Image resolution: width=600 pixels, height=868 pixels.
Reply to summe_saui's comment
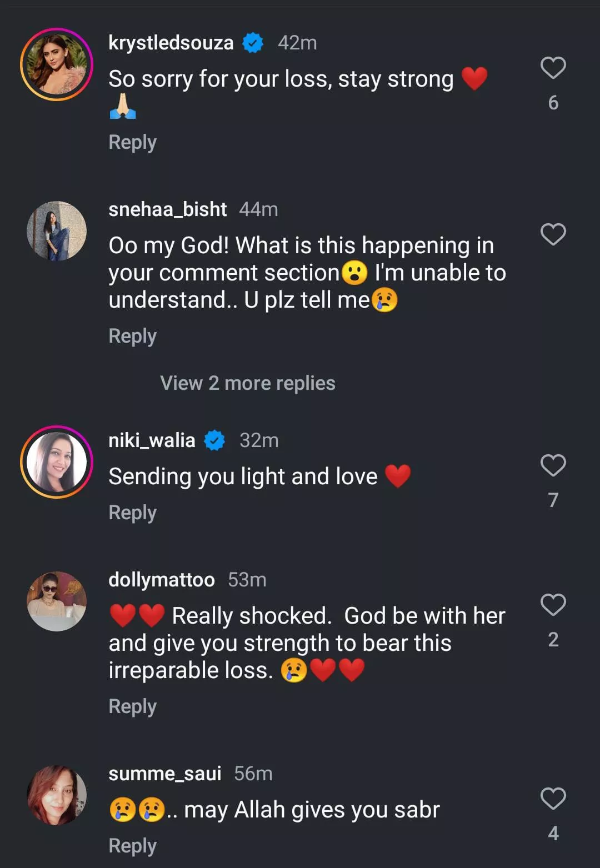[132, 846]
